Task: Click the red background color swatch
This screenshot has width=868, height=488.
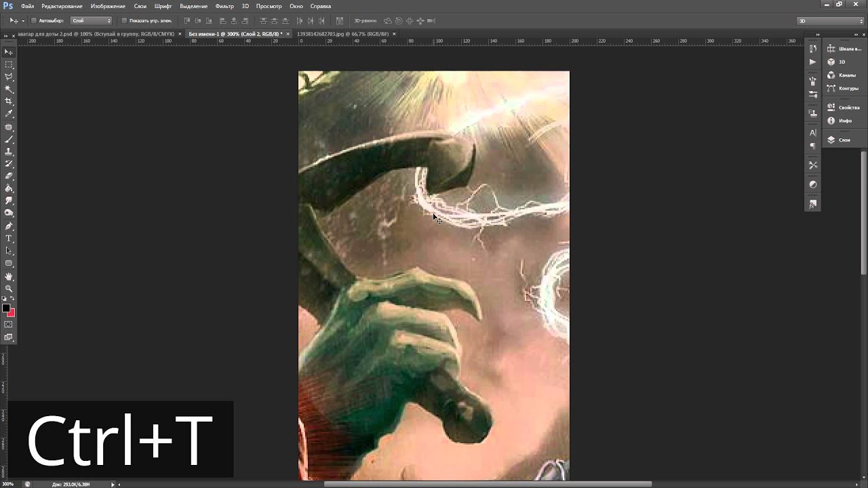Action: coord(12,313)
